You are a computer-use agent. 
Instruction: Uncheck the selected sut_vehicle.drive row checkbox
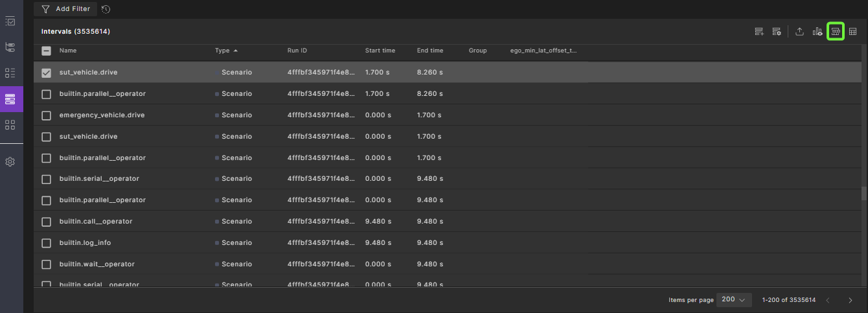point(46,73)
